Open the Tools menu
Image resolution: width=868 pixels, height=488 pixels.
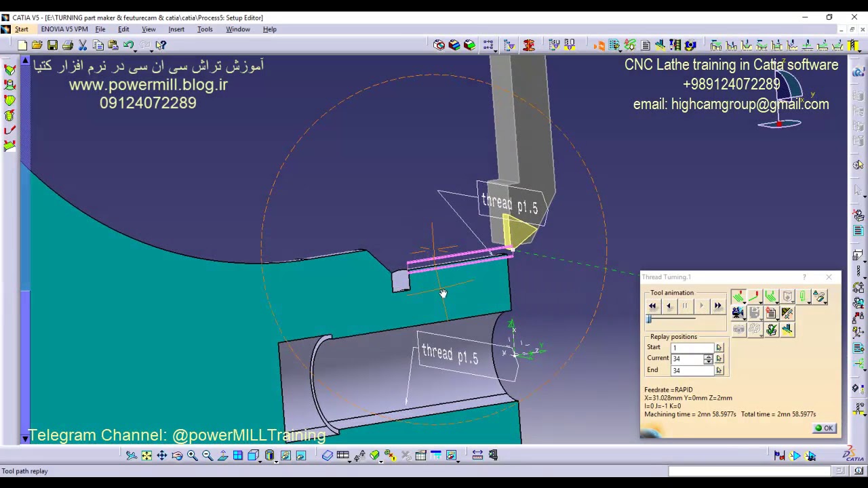(x=204, y=29)
